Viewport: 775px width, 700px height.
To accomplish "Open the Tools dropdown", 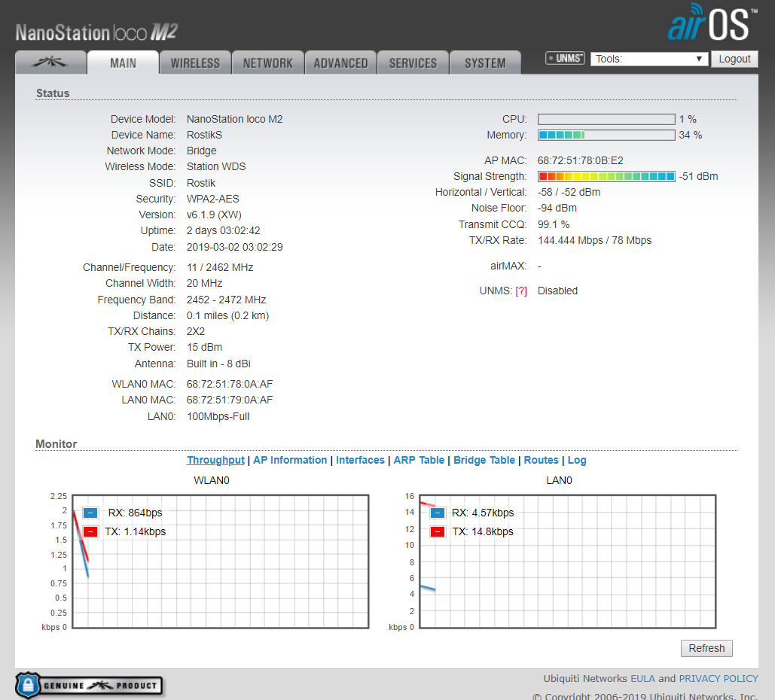I will coord(649,59).
